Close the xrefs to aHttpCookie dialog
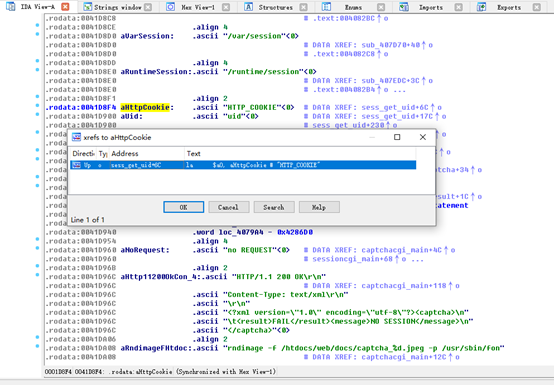Screen dimensions: 554x385 pyautogui.click(x=423, y=137)
